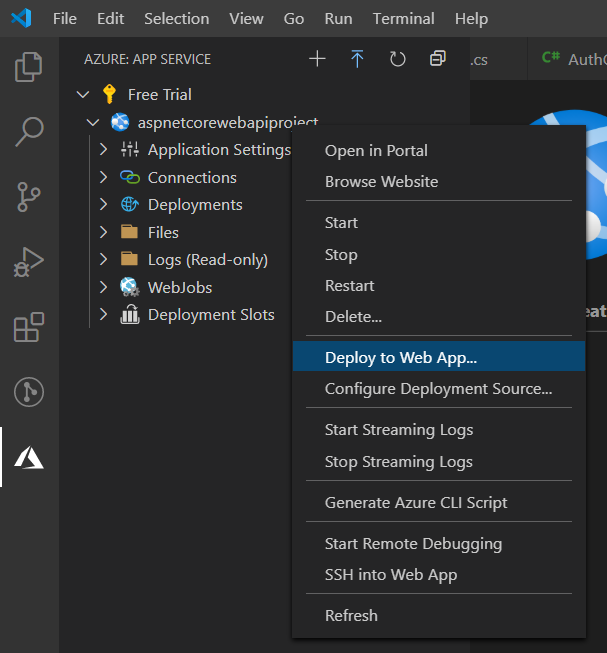The width and height of the screenshot is (607, 653).
Task: Select Stop in the context menu
Action: pos(439,254)
